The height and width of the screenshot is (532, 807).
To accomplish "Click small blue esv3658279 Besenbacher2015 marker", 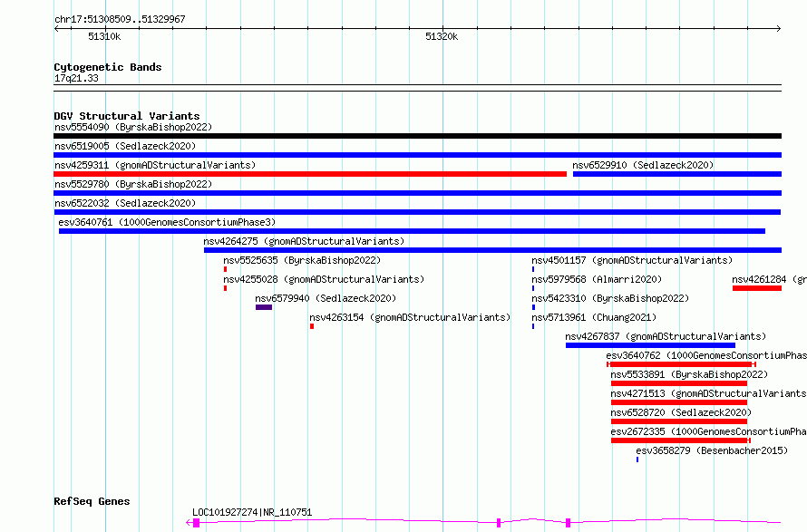I will pos(637,459).
